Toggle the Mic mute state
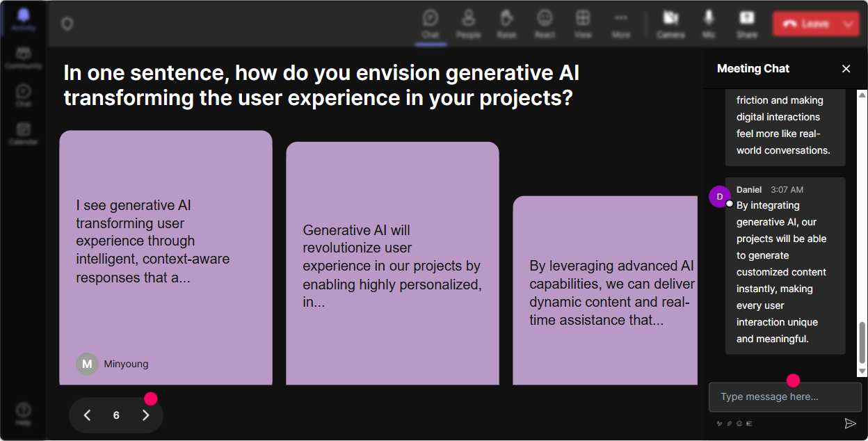This screenshot has height=441, width=868. pyautogui.click(x=709, y=23)
